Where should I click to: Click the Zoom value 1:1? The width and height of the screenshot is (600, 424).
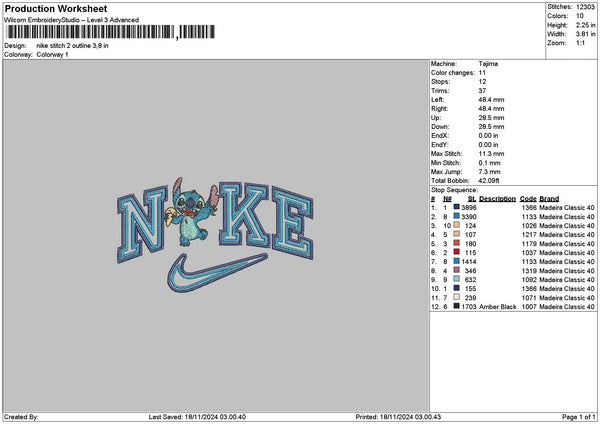click(x=580, y=43)
